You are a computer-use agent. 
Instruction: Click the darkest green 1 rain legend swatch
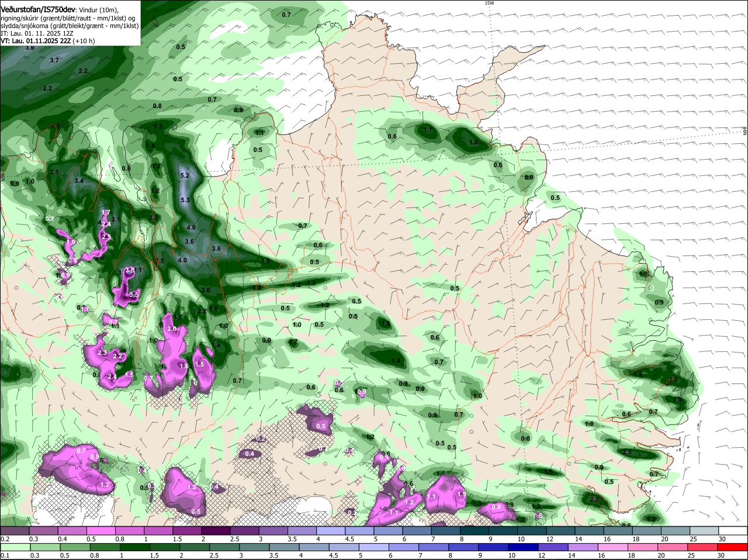134,547
